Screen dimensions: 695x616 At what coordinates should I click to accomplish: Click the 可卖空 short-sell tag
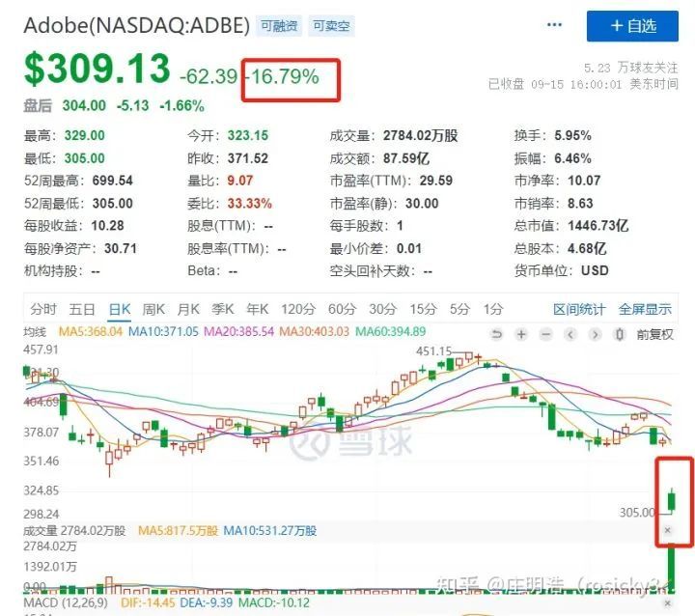(x=331, y=26)
